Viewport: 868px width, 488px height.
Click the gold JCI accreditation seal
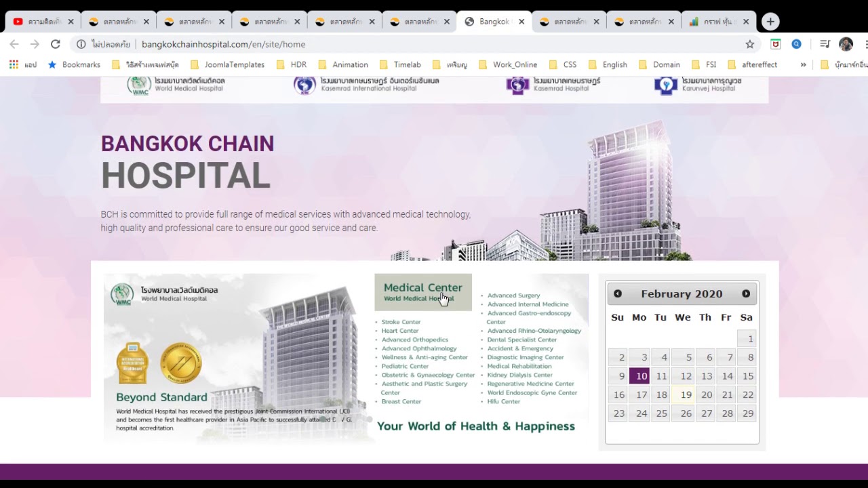181,363
